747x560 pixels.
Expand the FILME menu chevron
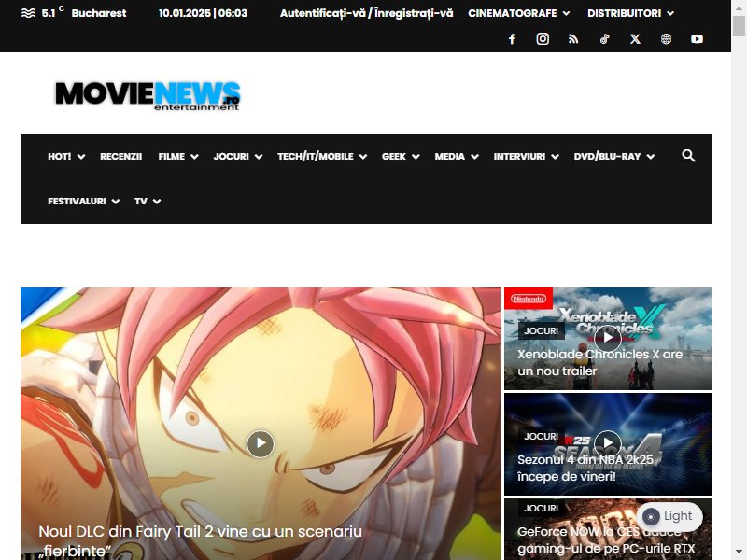[x=194, y=157]
